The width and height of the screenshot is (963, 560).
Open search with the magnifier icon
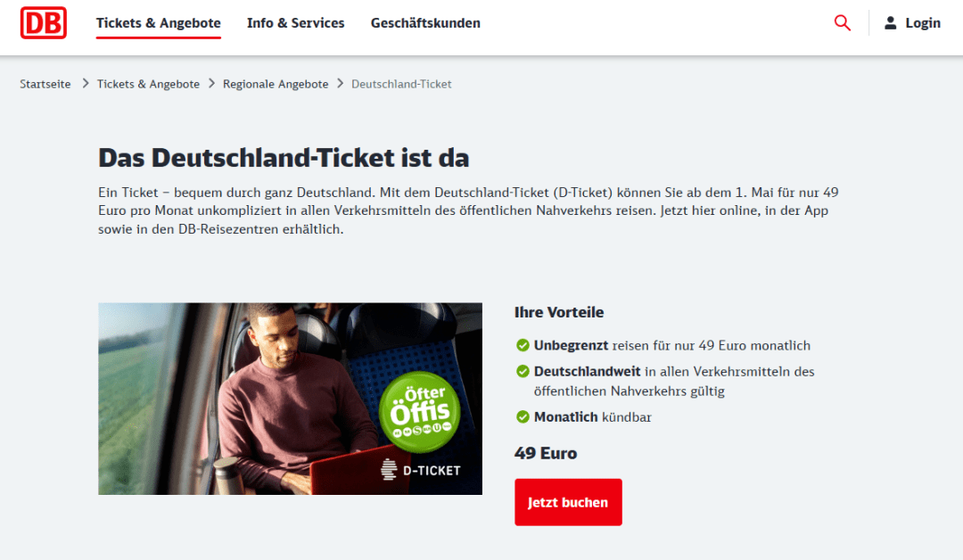click(843, 23)
